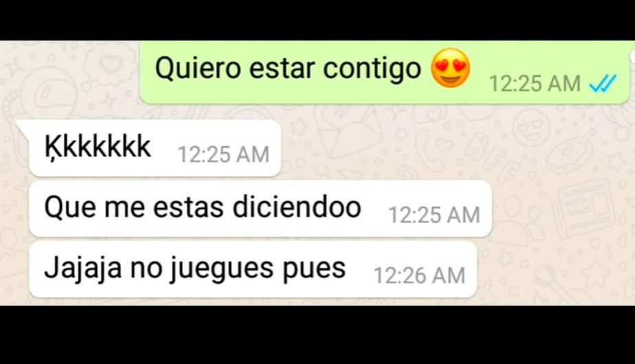Select the "Kkkkkkk" received message
Image resolution: width=635 pixels, height=364 pixels.
155,148
